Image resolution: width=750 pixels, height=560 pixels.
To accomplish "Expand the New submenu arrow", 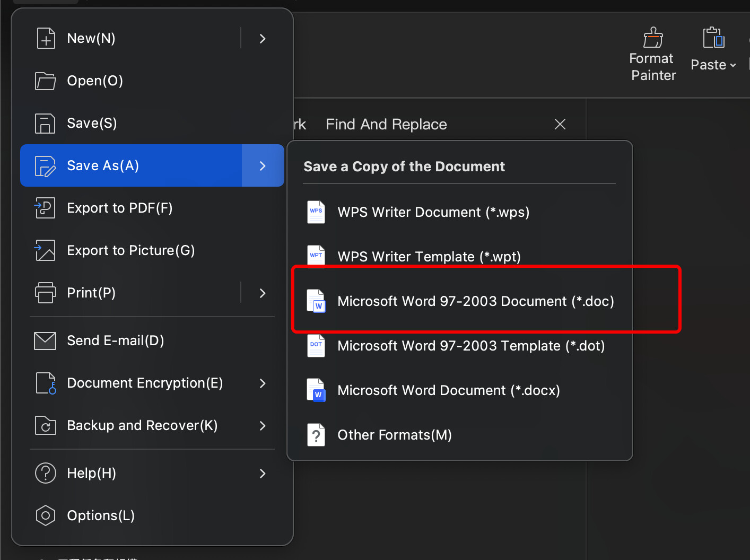I will point(263,38).
